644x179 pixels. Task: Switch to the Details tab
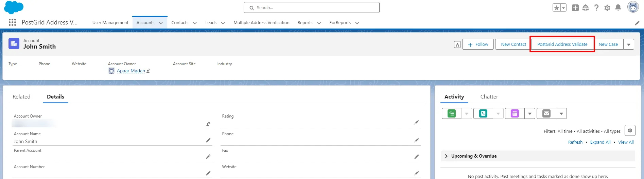click(55, 97)
